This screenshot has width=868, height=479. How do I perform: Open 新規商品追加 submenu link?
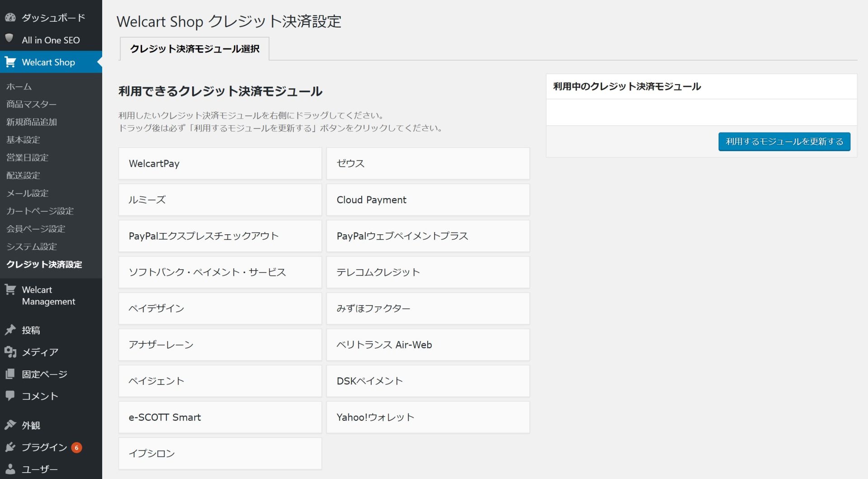pos(31,122)
